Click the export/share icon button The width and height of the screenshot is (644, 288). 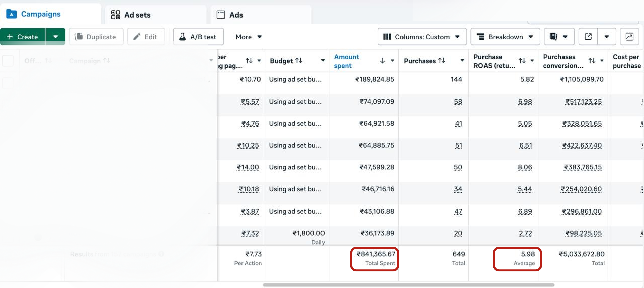point(588,37)
